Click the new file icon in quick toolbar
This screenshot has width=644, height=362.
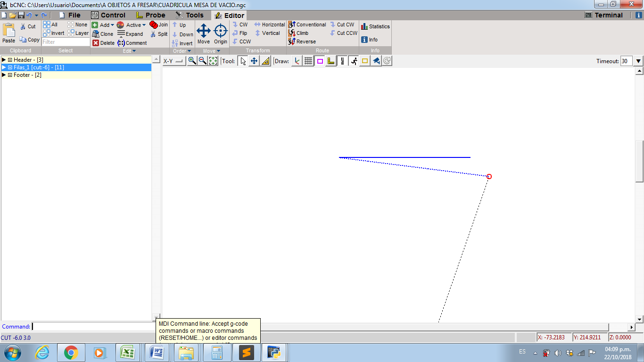point(4,15)
